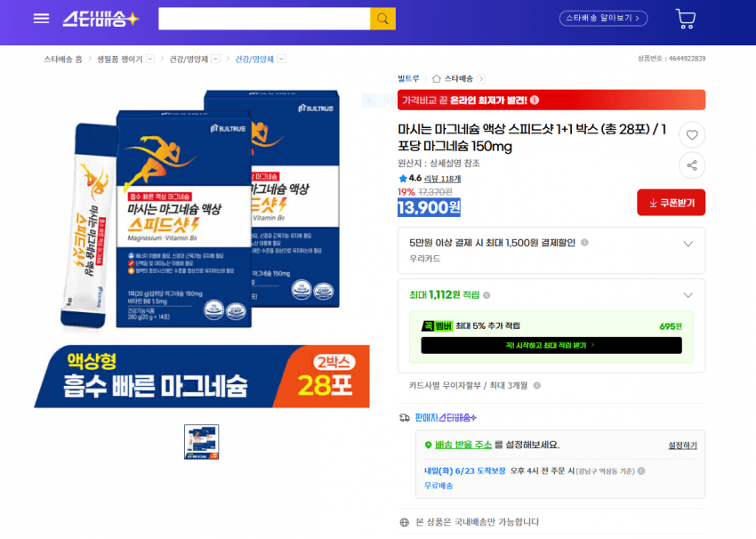Click the globe icon near 국내배송
The image size is (756, 539).
click(405, 522)
